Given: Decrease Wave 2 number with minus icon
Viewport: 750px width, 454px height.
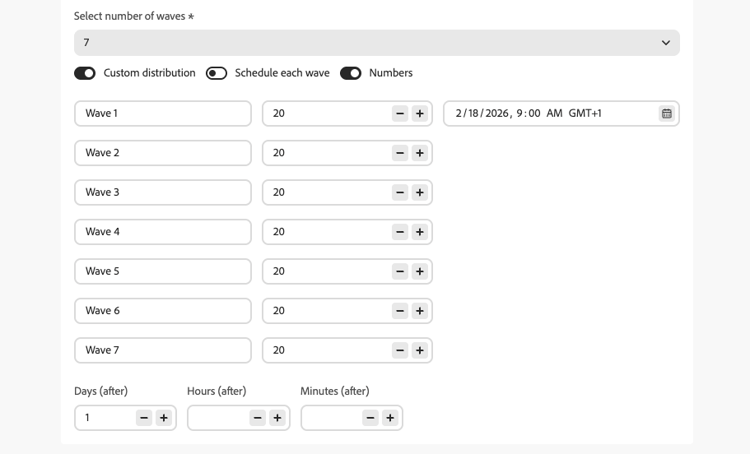Looking at the screenshot, I should coord(400,153).
